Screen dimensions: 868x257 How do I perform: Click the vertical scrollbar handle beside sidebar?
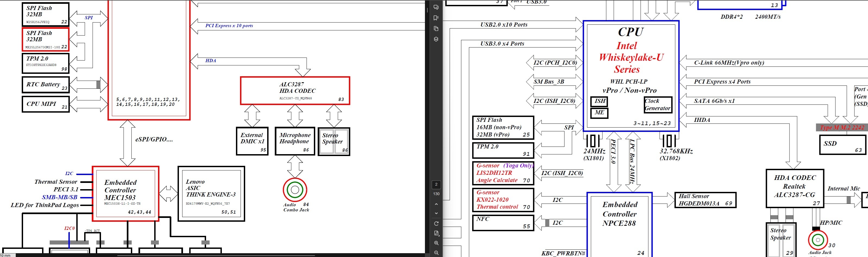(x=427, y=10)
